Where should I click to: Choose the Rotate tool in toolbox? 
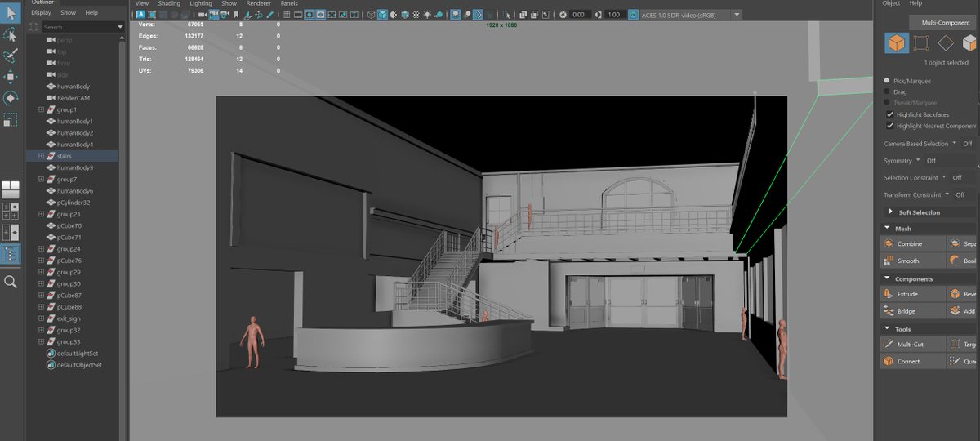pyautogui.click(x=11, y=98)
